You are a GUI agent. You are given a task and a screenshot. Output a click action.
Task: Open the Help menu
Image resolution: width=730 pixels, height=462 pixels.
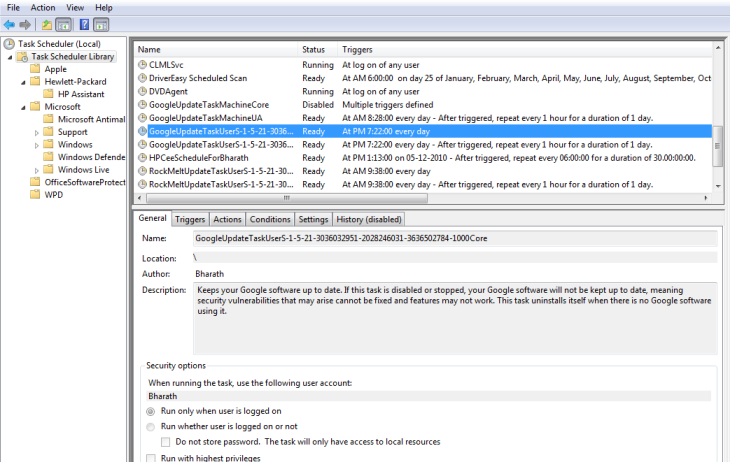pyautogui.click(x=103, y=7)
